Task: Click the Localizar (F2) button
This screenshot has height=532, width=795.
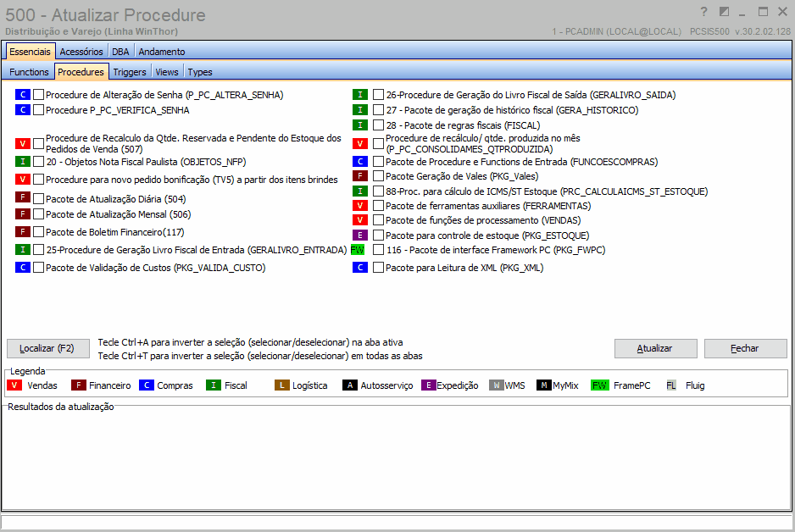Action: coord(48,348)
